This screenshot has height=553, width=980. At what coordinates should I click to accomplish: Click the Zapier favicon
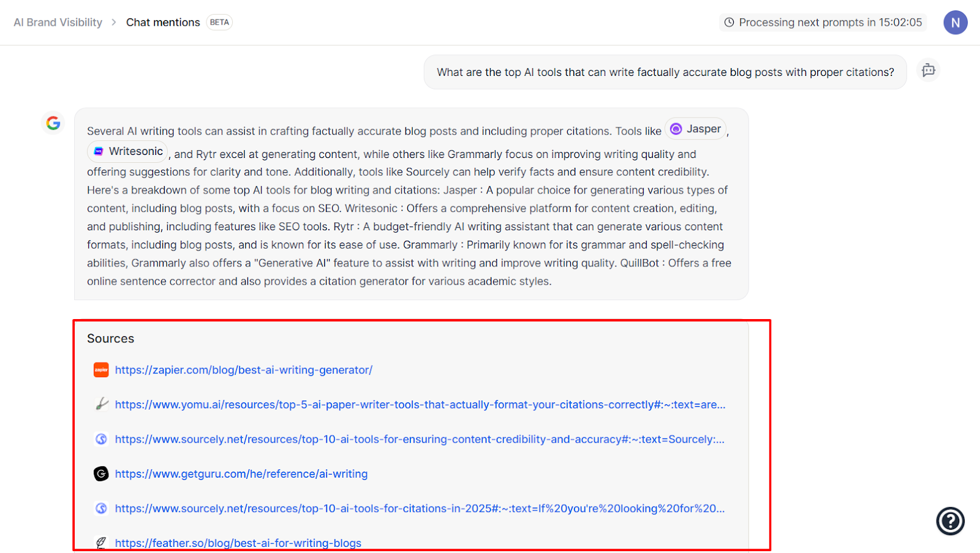pos(101,370)
